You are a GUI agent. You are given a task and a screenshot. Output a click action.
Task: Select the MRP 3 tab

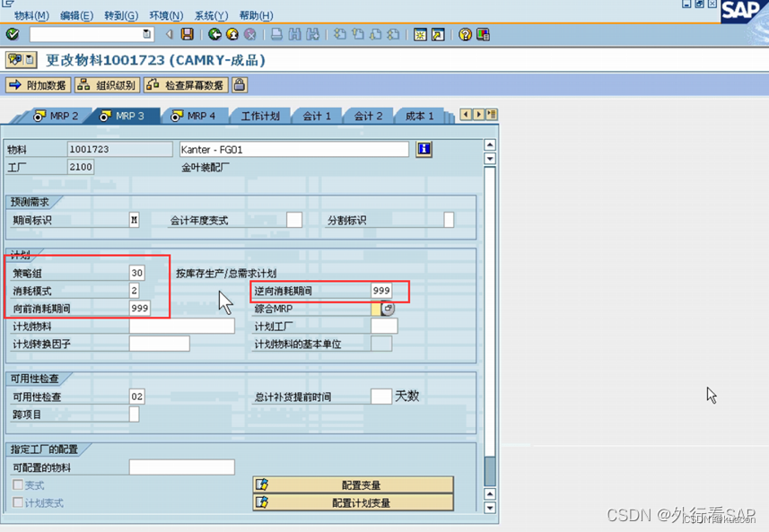tap(123, 117)
